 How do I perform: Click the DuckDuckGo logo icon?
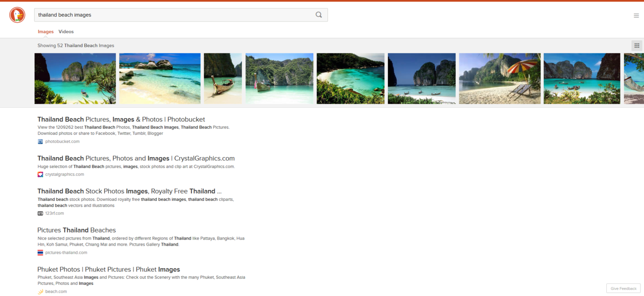pos(17,15)
